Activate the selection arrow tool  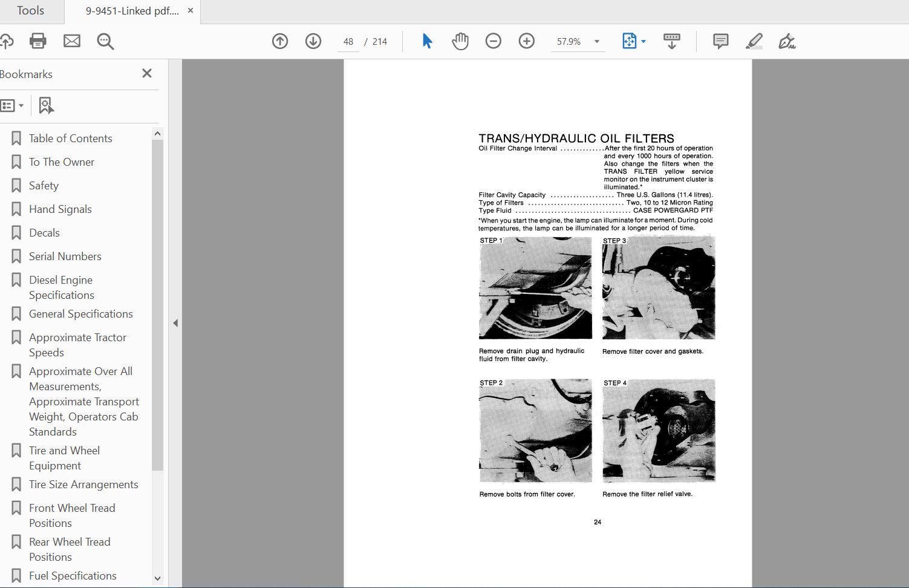click(x=427, y=41)
